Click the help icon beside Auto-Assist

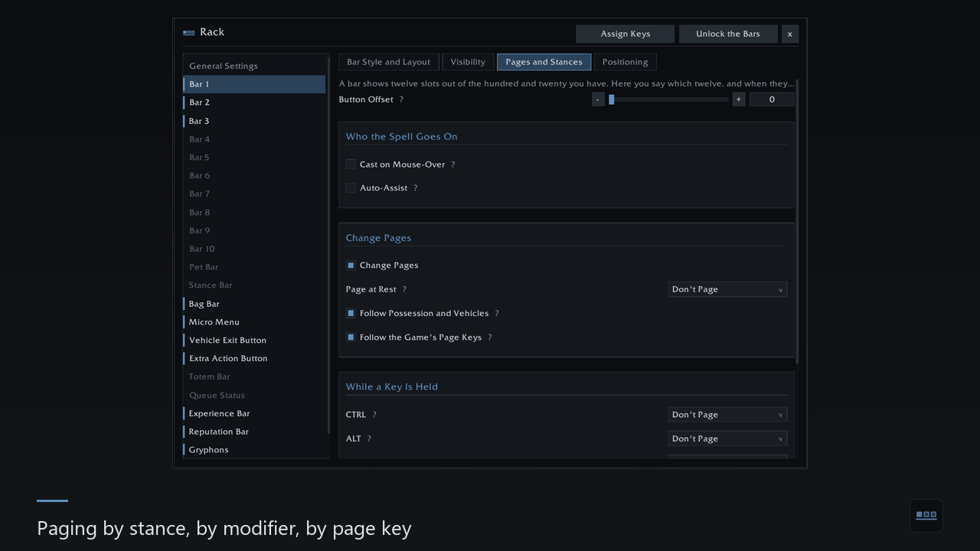click(415, 188)
